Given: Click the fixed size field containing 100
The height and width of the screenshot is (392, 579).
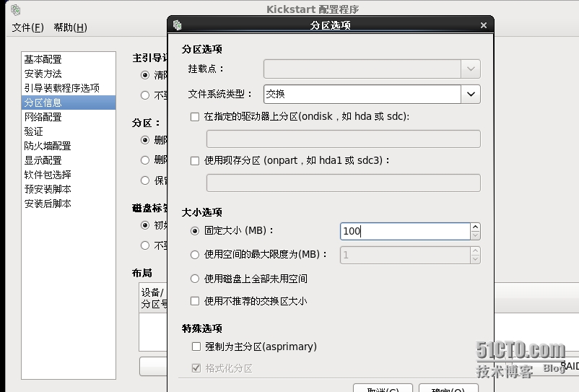Looking at the screenshot, I should [x=405, y=232].
